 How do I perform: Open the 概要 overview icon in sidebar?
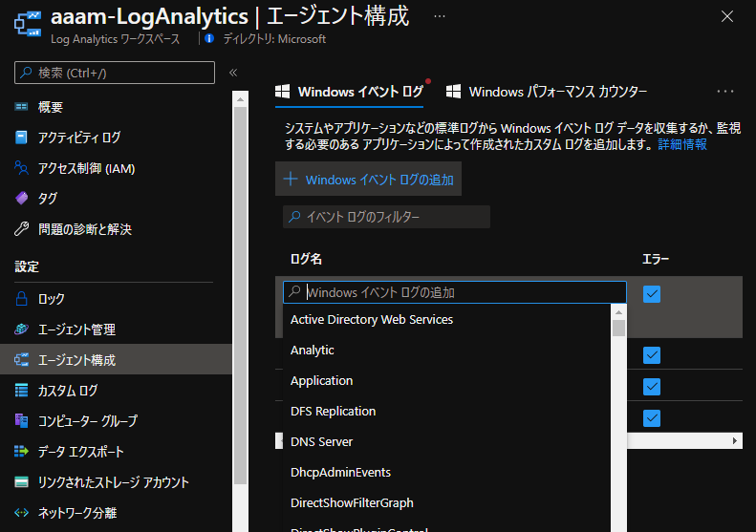[x=21, y=107]
